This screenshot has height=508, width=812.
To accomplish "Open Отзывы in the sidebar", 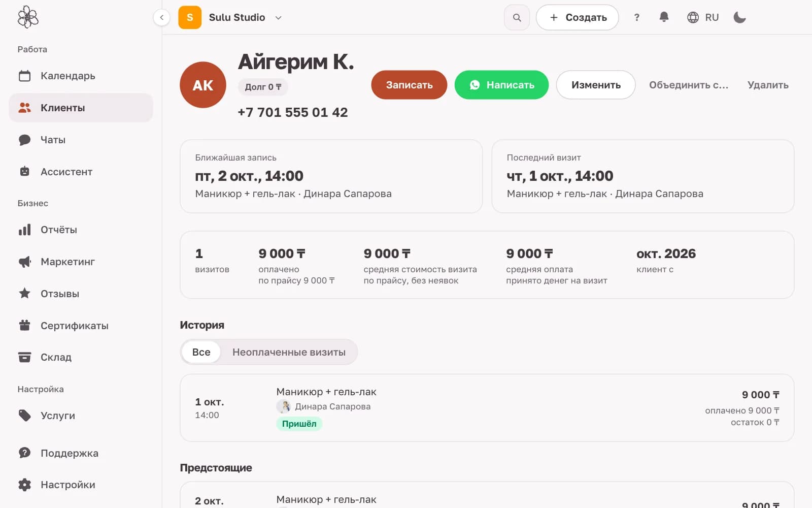I will click(x=81, y=294).
